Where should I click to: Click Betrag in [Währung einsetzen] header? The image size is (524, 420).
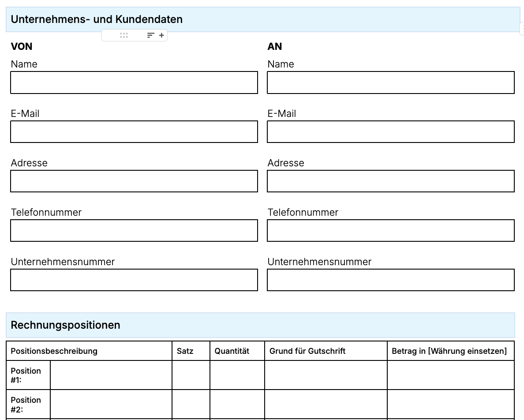click(451, 351)
